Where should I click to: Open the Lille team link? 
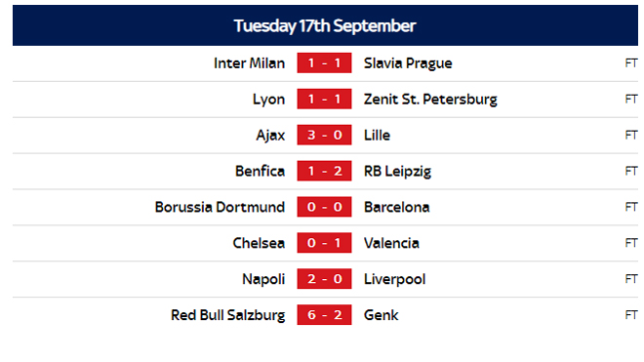click(377, 136)
